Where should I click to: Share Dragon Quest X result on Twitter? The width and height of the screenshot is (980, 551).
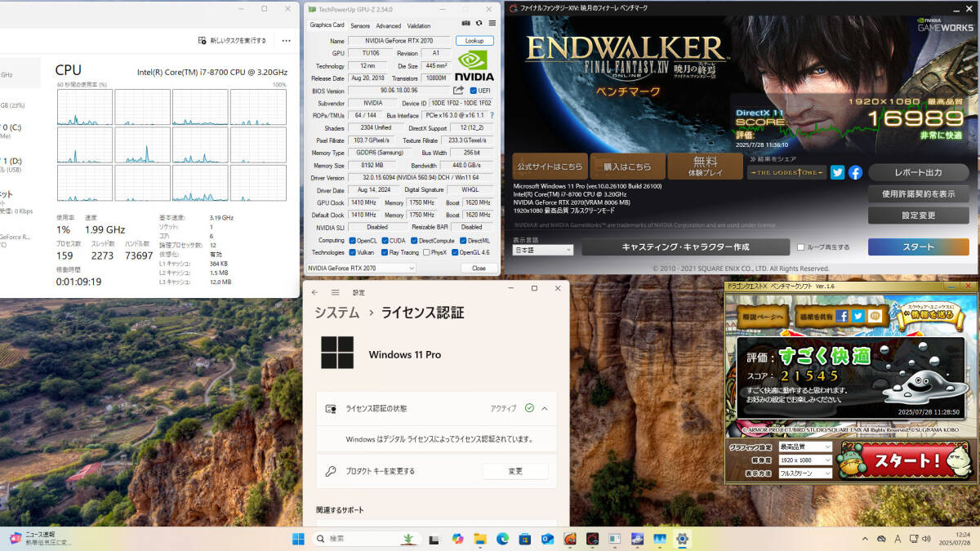tap(858, 316)
